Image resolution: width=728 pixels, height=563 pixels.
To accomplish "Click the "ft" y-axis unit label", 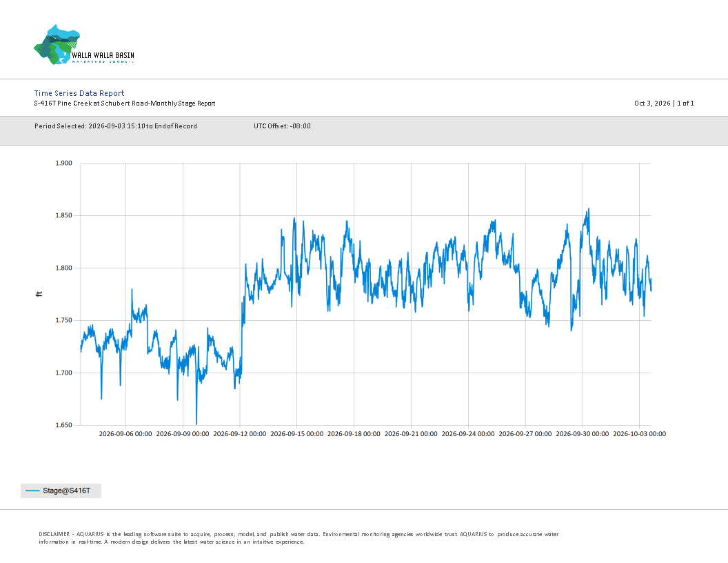I will point(39,294).
